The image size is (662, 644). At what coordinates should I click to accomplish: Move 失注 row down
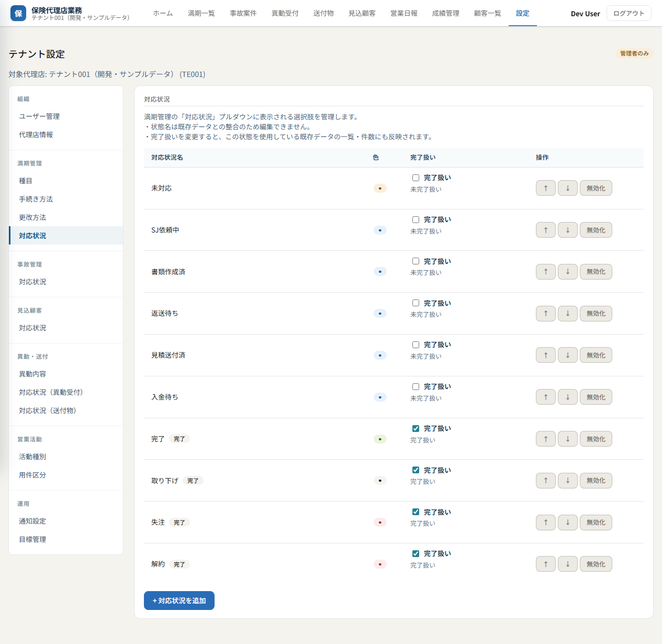point(568,523)
